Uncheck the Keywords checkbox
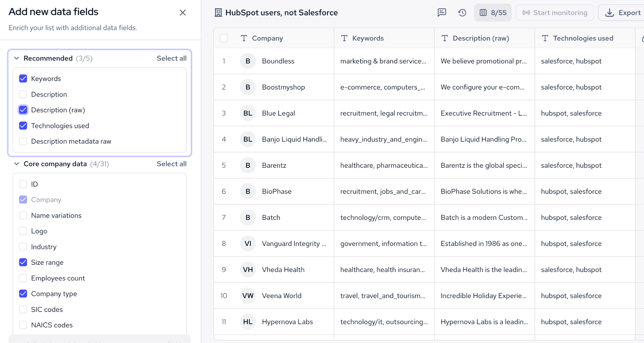This screenshot has width=644, height=343. (x=23, y=79)
